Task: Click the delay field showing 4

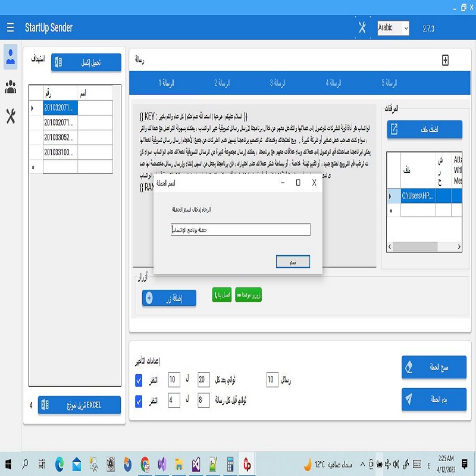Action: point(174,400)
